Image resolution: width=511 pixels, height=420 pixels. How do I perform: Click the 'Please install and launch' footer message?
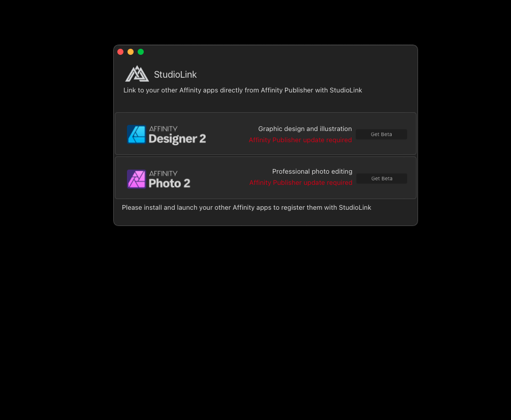[x=246, y=208]
